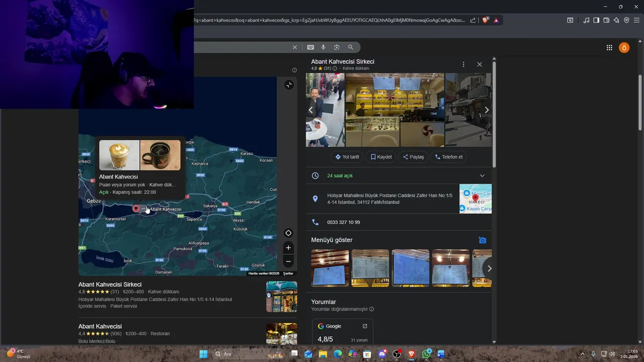Screen dimensions: 644x362
Task: Open Brave Leo AI sparkle icon
Action: coord(616,20)
